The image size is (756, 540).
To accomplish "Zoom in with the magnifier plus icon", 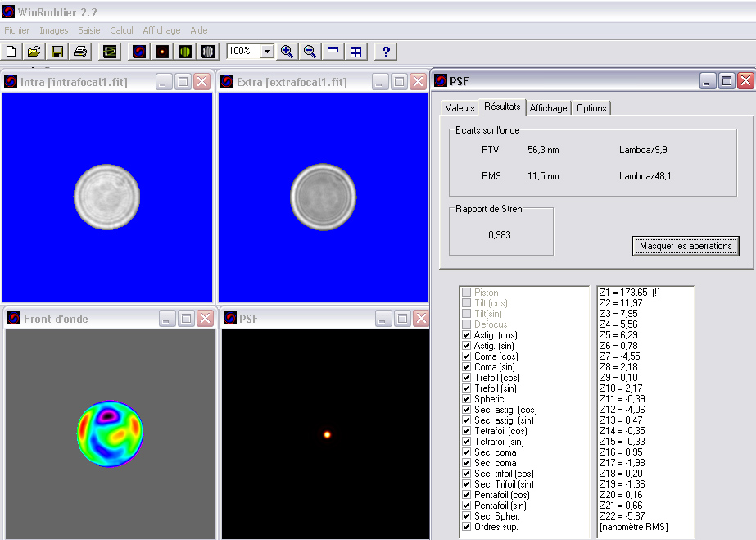I will (x=287, y=51).
